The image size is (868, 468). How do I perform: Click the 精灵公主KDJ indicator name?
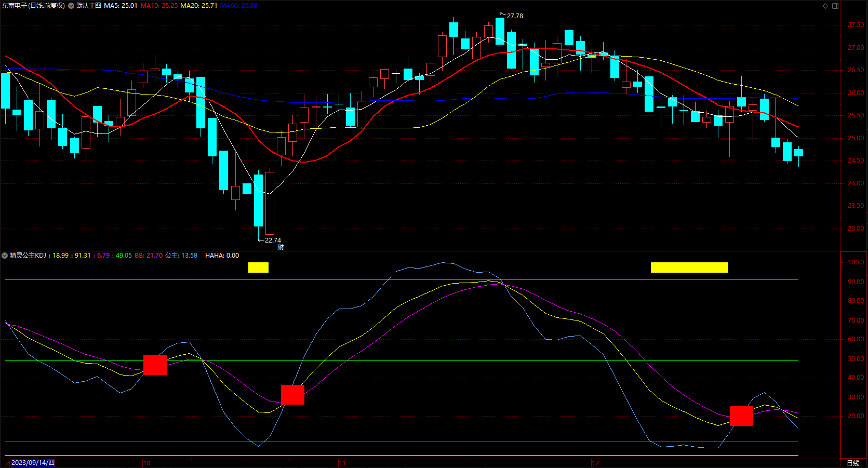(28, 256)
